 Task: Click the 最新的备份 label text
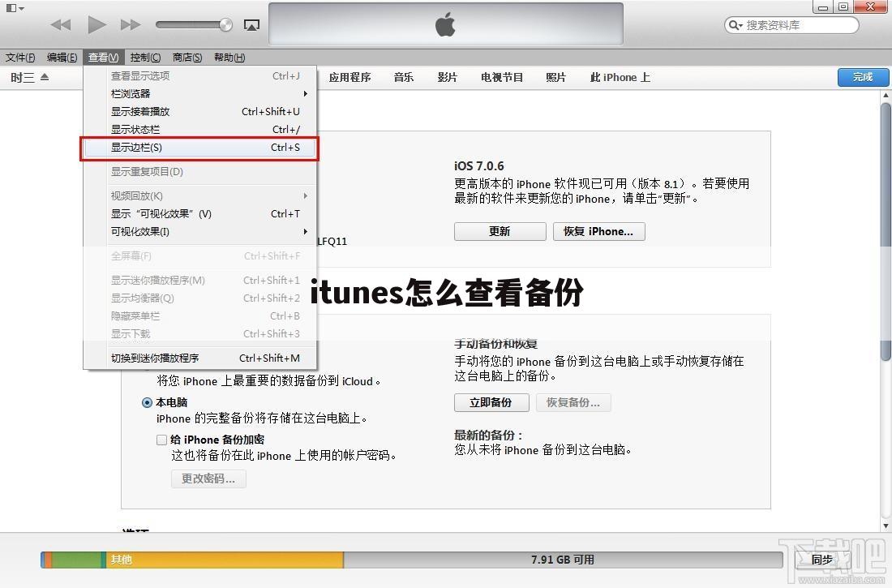488,436
